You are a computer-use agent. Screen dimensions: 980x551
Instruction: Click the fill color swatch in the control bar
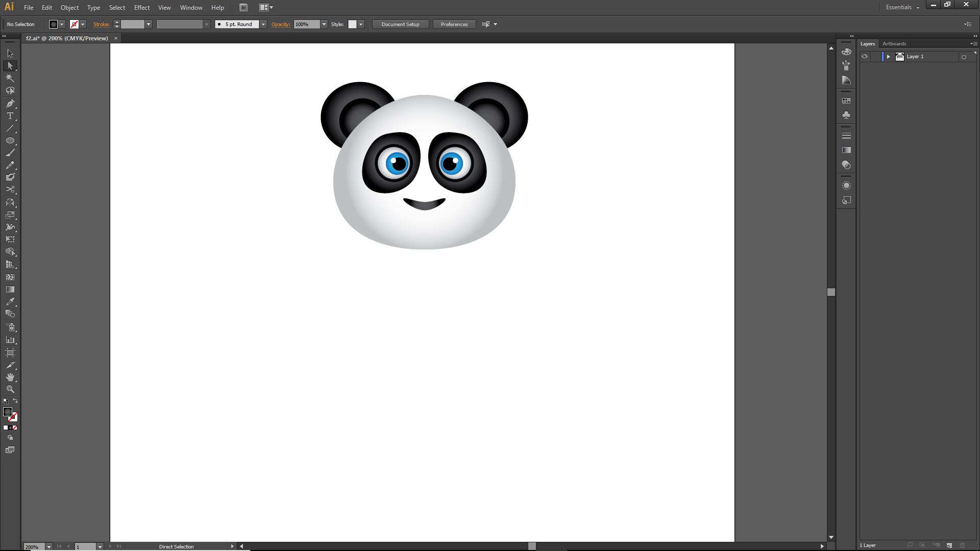(x=53, y=24)
